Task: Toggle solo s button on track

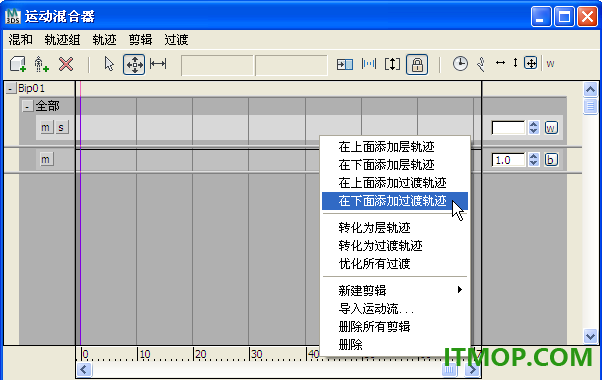Action: 61,127
